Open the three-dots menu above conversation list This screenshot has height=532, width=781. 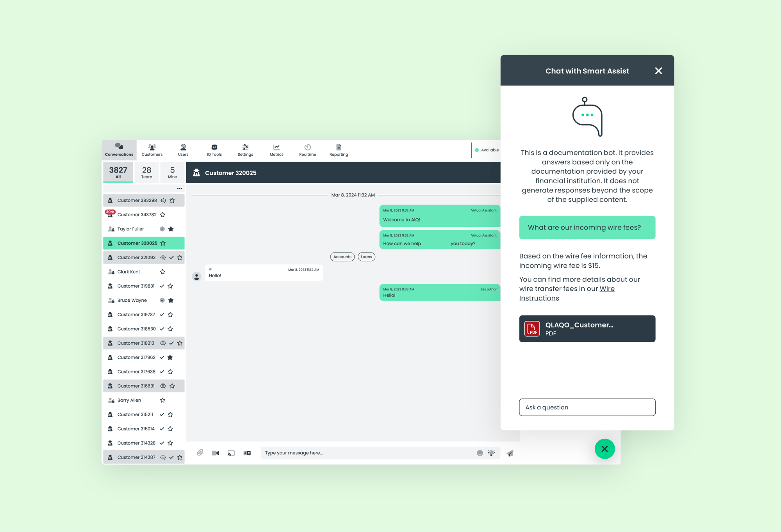click(180, 189)
